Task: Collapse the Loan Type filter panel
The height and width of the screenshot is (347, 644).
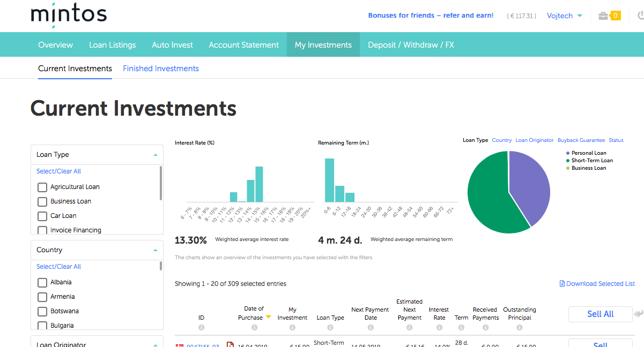Action: click(x=155, y=155)
